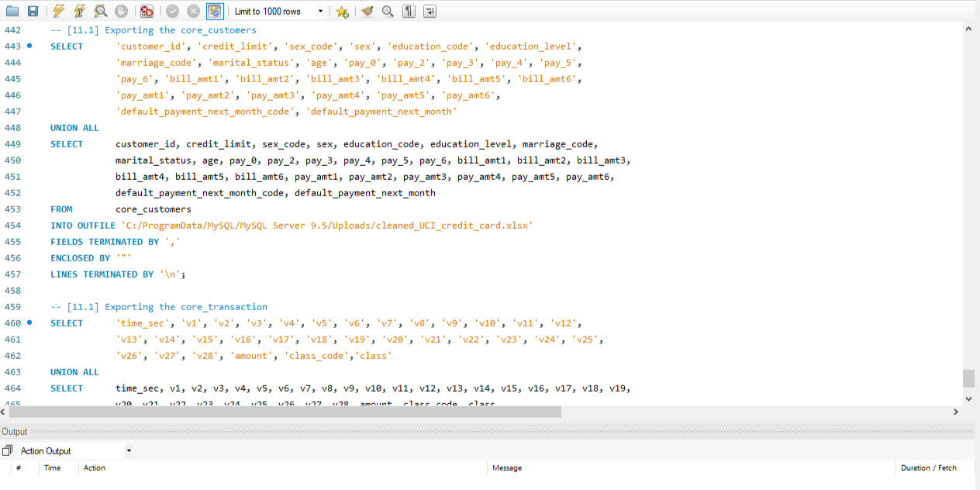Viewport: 980px width, 490px height.
Task: Click 'ENCLOSED BY' on line 456
Action: pos(81,258)
